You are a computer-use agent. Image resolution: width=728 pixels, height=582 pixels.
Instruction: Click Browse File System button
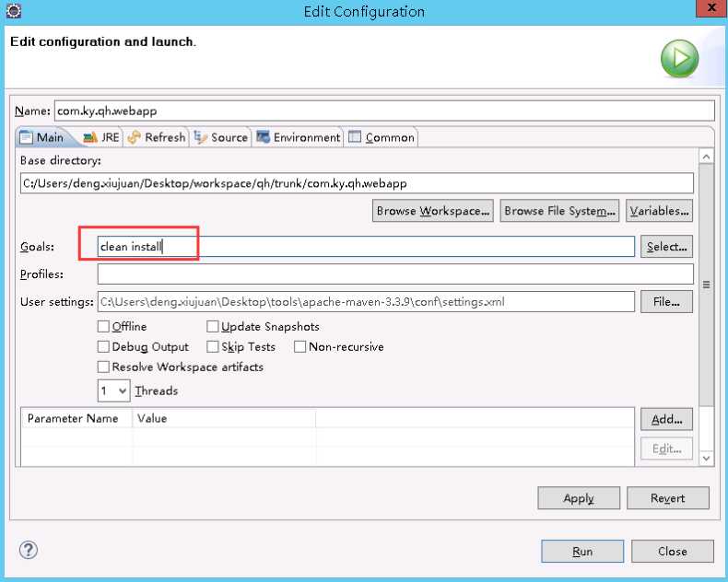tap(559, 211)
